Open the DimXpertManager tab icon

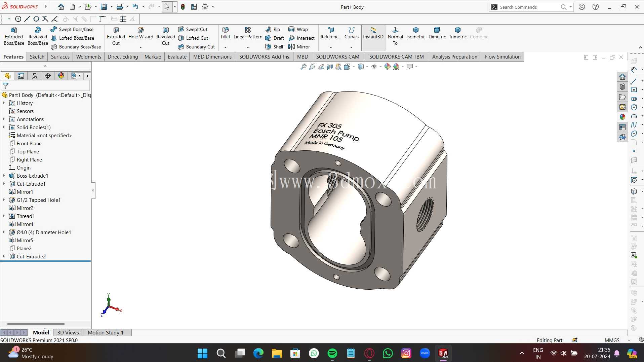tap(48, 76)
